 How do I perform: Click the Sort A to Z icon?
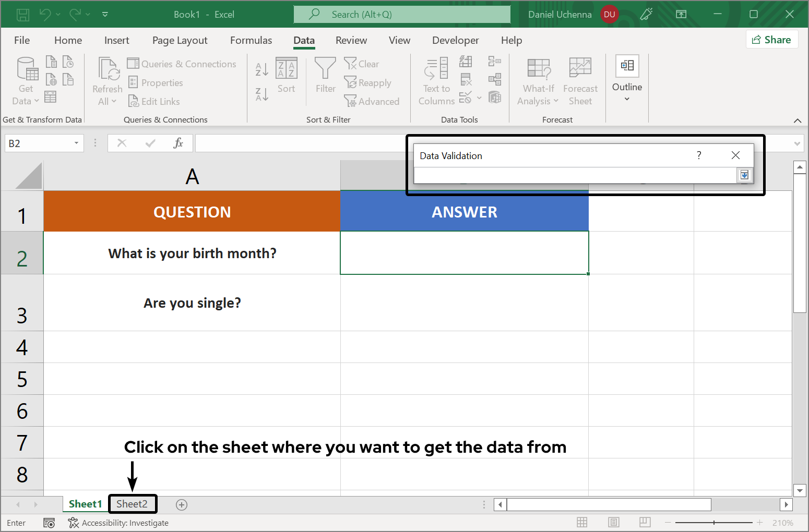click(261, 68)
